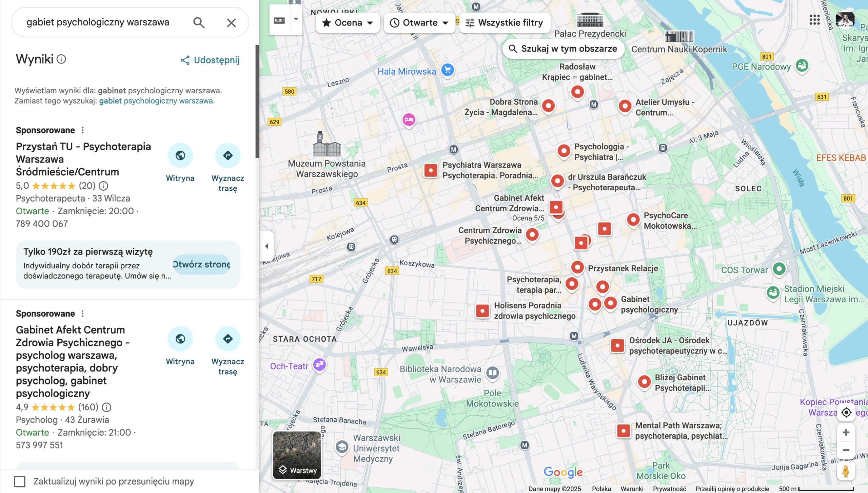Click COS Torwar green pin

tap(779, 269)
